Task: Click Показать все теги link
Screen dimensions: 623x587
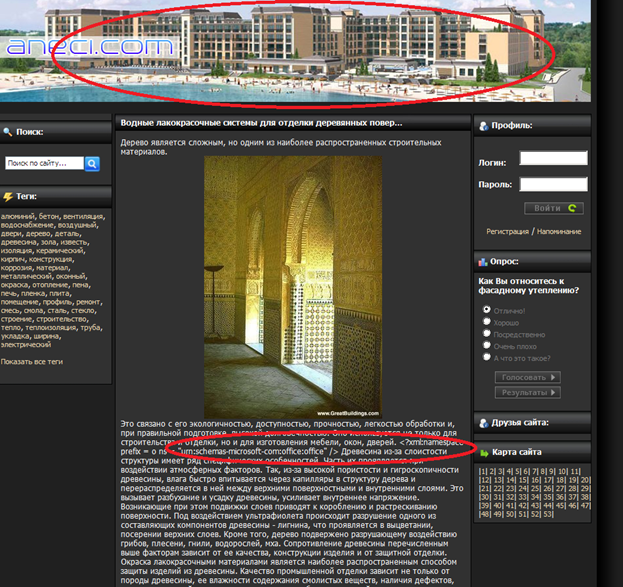Action: (x=32, y=361)
